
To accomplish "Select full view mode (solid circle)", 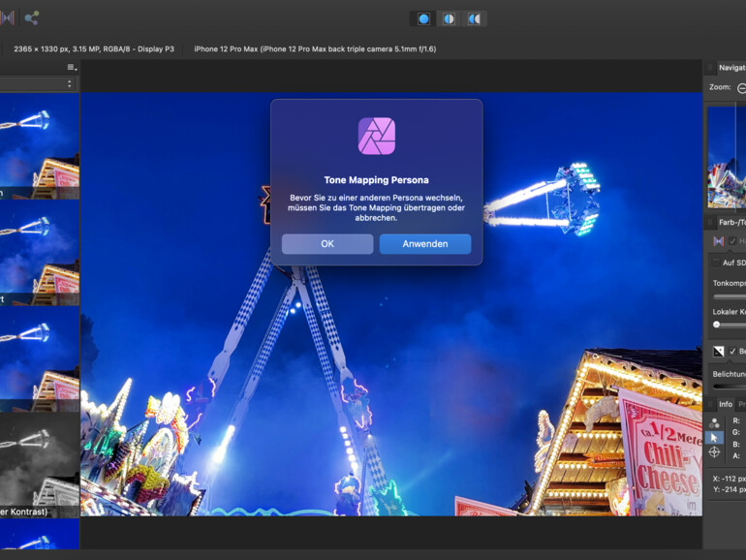I will click(423, 18).
